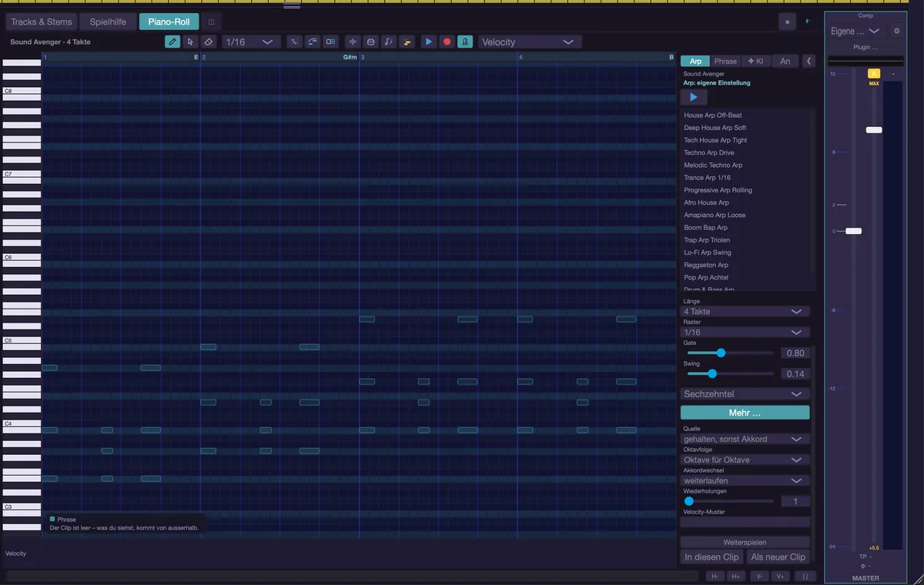Toggle the split-view icon beside Piano-Roll tab
Screen dimensions: 924x585
tap(212, 22)
